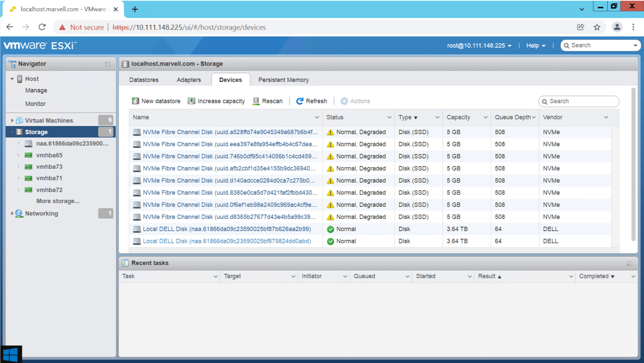Minimize the Recent tasks panel
644x363 pixels.
(x=629, y=263)
